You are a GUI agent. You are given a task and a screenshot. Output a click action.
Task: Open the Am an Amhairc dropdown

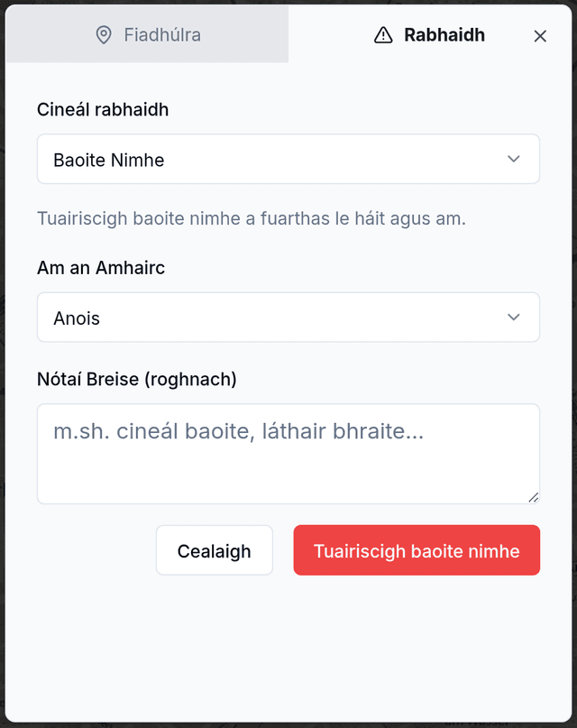[x=288, y=318]
